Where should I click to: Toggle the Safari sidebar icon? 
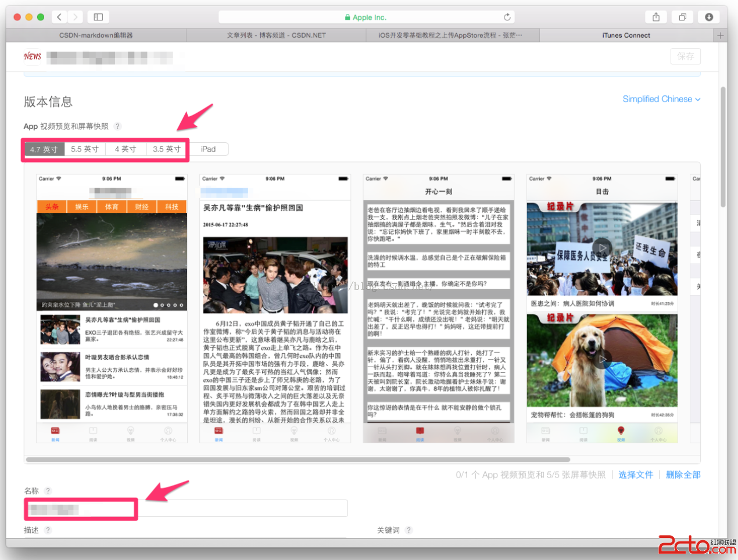[98, 17]
